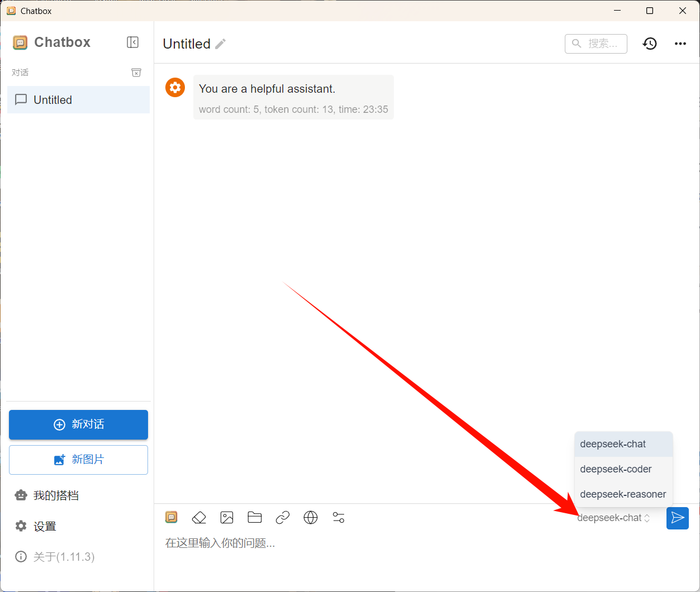Open conversation settings sliders icon
Image resolution: width=700 pixels, height=592 pixels.
pyautogui.click(x=339, y=518)
